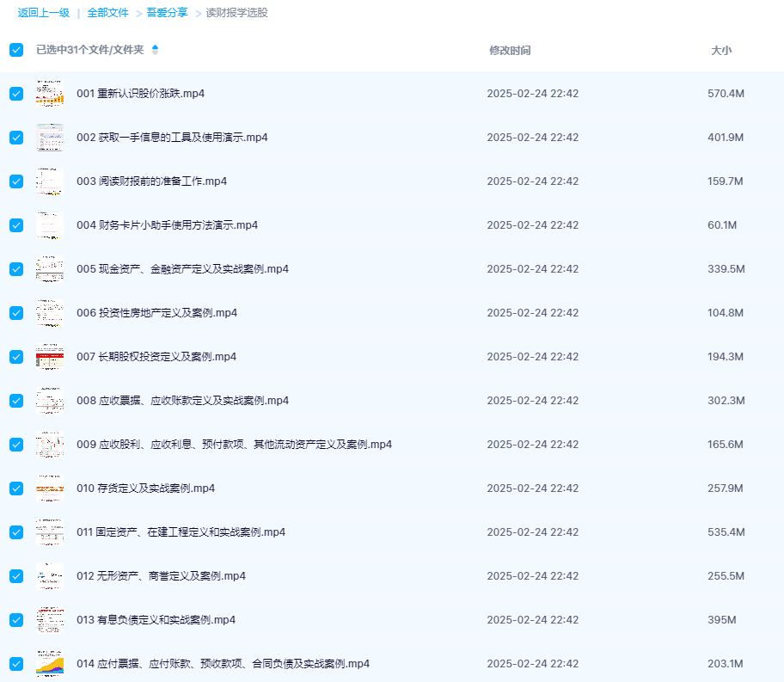Open thumbnail icon of 014 应付票据 video

click(x=49, y=664)
